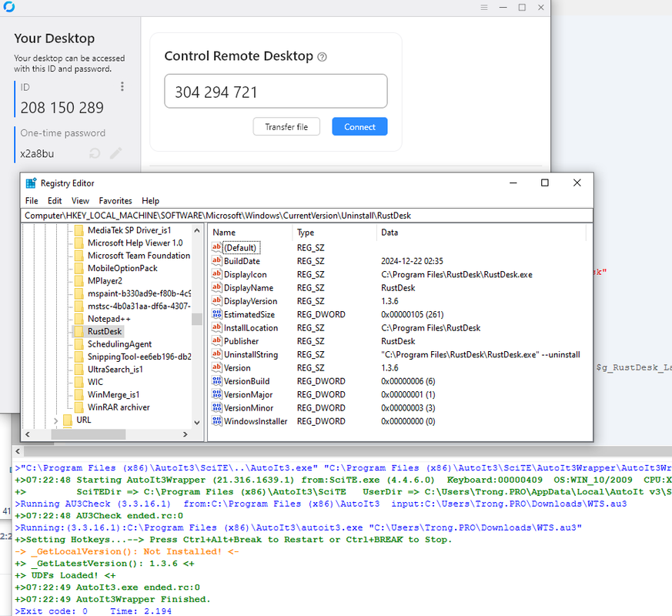Click the remote ID input field
Viewport: 672px width, 616px height.
(276, 92)
